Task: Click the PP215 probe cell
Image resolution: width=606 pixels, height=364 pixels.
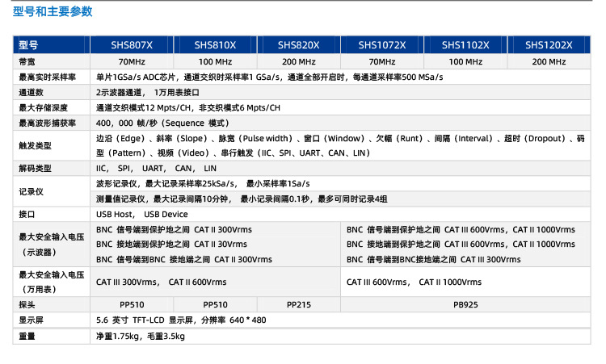Action: point(299,304)
